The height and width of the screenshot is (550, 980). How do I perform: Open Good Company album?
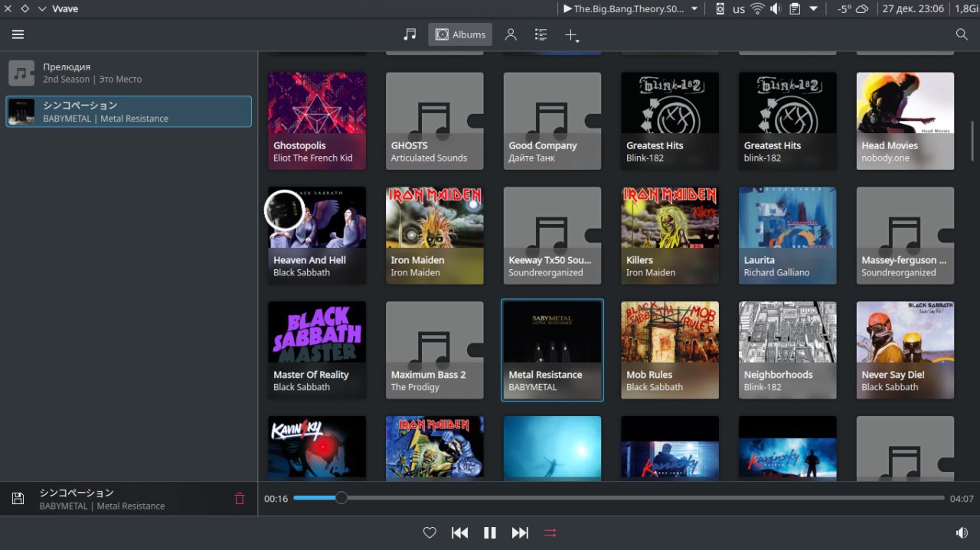pos(553,121)
